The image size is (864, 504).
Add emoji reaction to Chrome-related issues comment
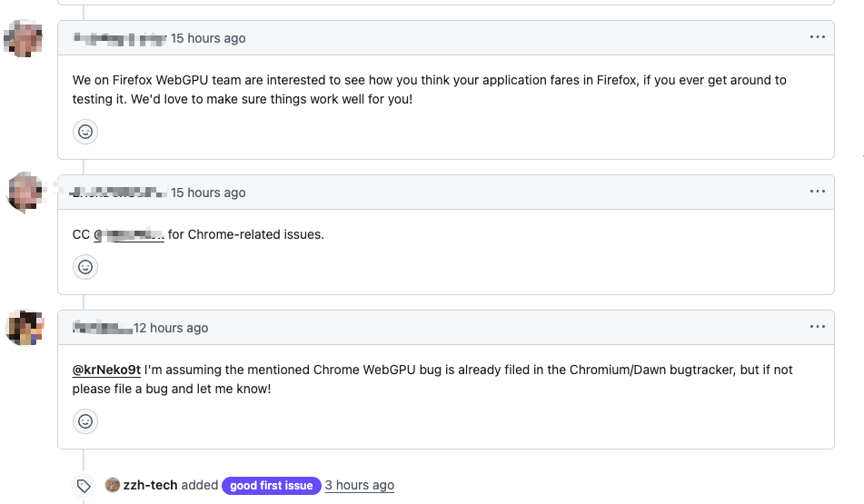[85, 267]
